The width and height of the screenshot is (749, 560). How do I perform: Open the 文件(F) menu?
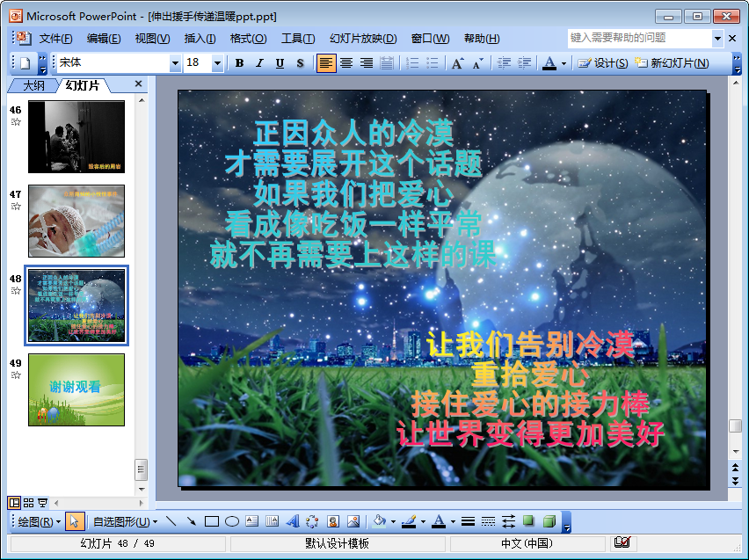56,39
